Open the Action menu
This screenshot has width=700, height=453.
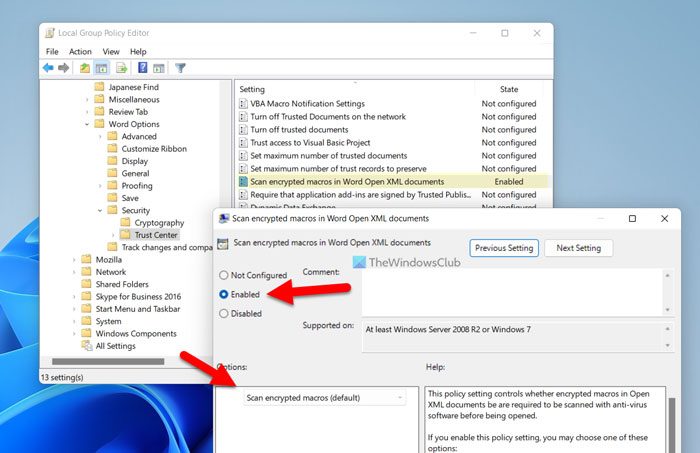coord(80,52)
